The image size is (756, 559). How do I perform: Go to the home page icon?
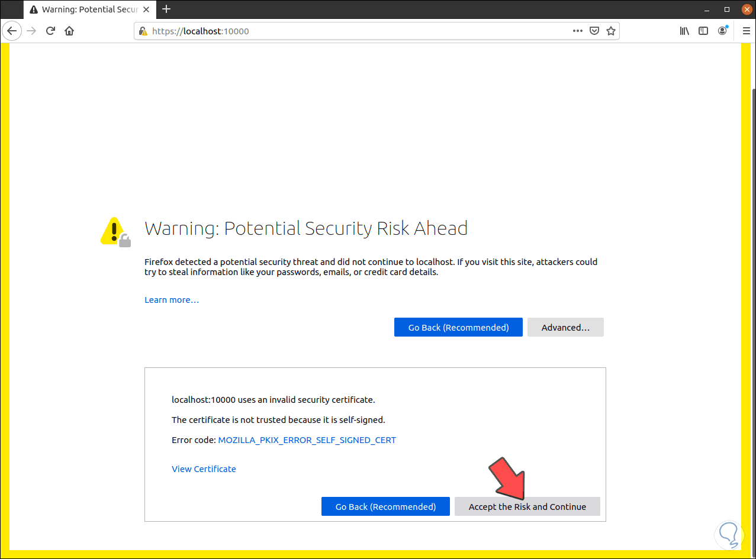(69, 31)
